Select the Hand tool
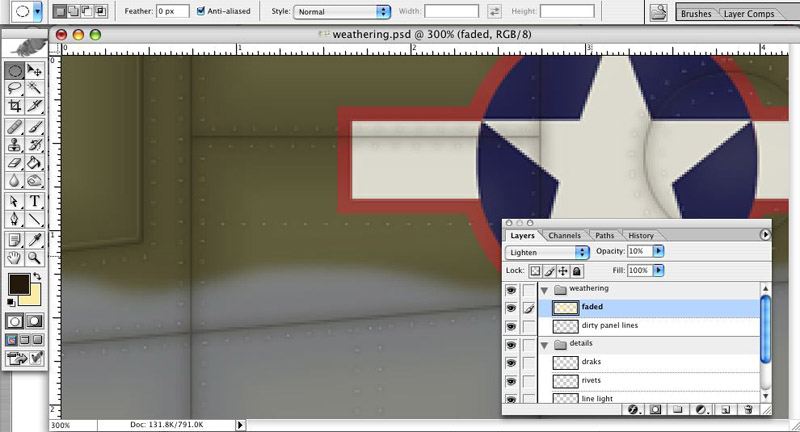Screen dimensions: 800x432 point(15,258)
